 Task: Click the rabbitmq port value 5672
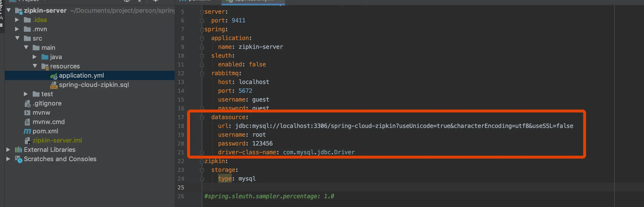point(245,91)
